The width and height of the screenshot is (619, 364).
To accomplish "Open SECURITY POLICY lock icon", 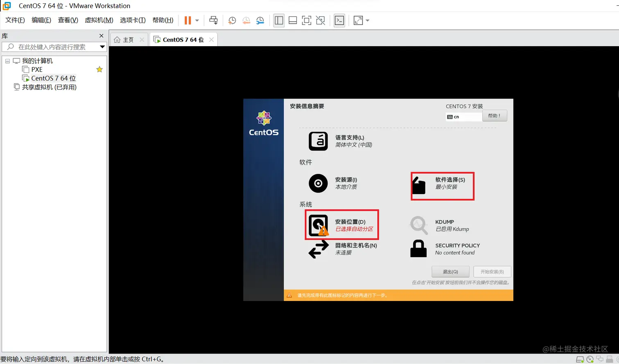I will point(418,249).
